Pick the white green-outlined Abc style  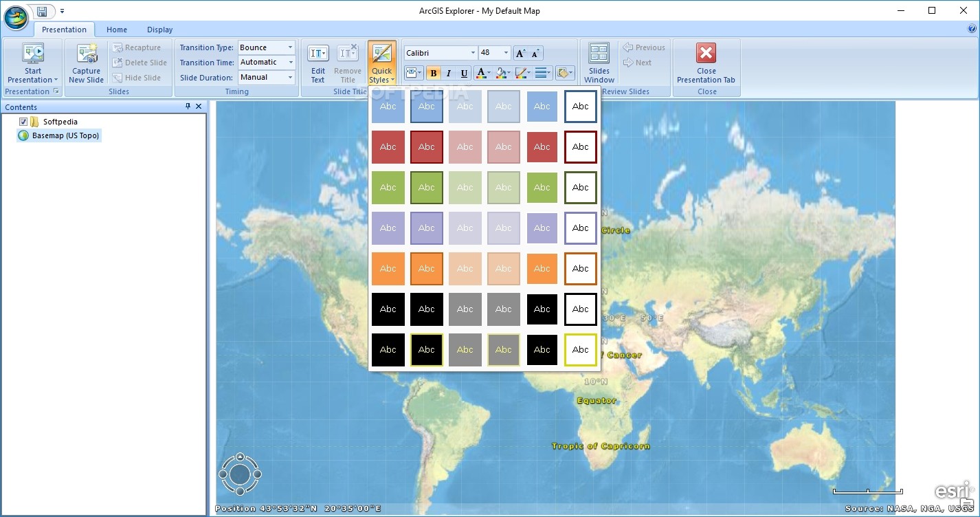[x=581, y=188]
